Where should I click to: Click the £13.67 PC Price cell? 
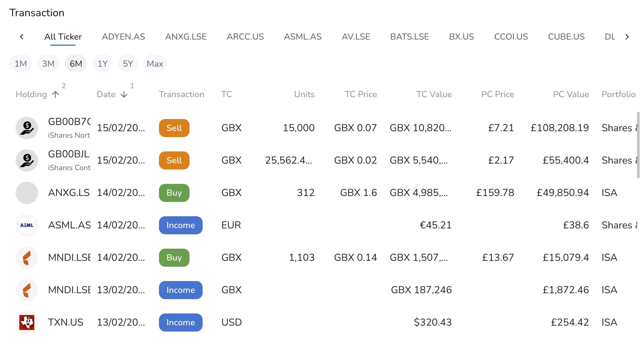click(498, 258)
